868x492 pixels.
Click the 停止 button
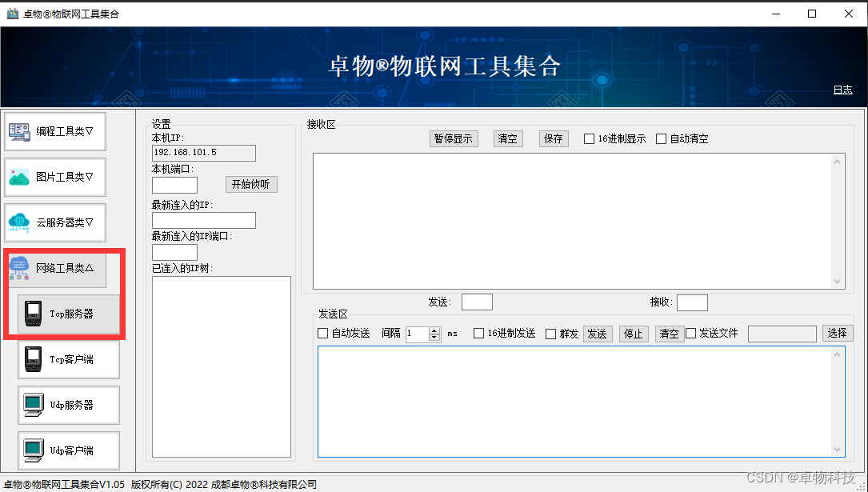pos(634,334)
